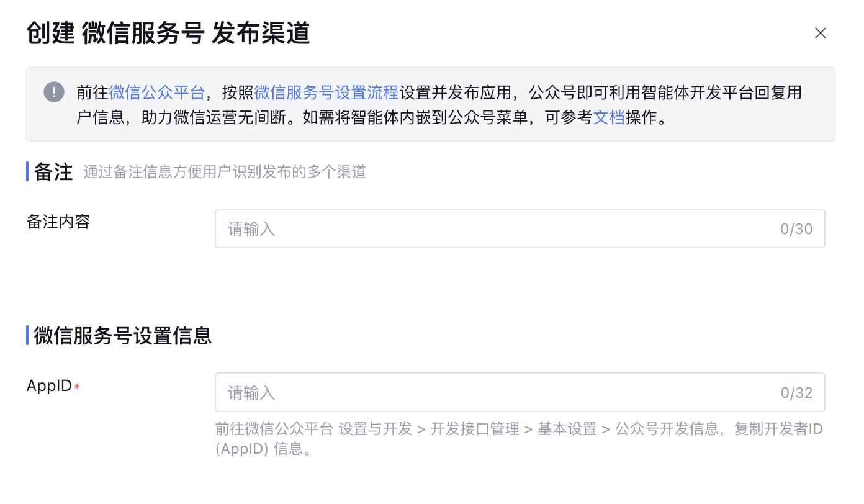Click the 通过备注信息方便用户识别 description text
This screenshot has height=504, width=864.
[x=225, y=172]
